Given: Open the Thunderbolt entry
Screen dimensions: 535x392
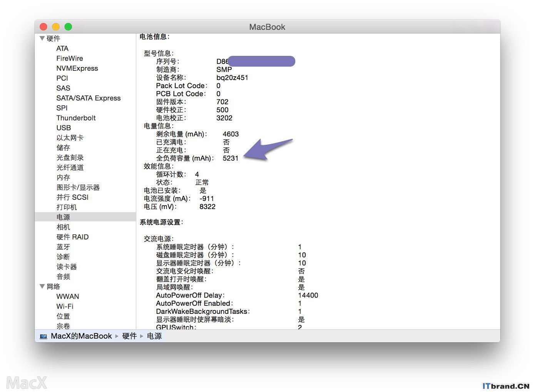Looking at the screenshot, I should pyautogui.click(x=76, y=118).
